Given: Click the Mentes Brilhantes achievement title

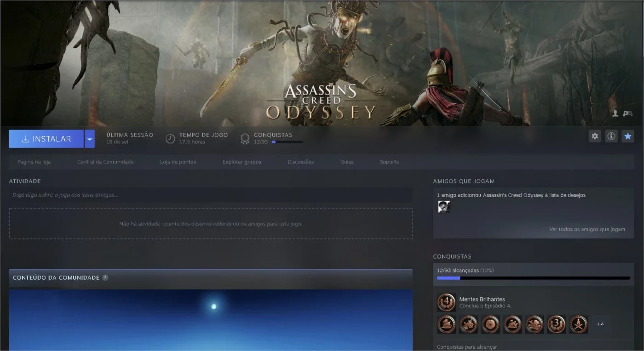Looking at the screenshot, I should tap(482, 299).
